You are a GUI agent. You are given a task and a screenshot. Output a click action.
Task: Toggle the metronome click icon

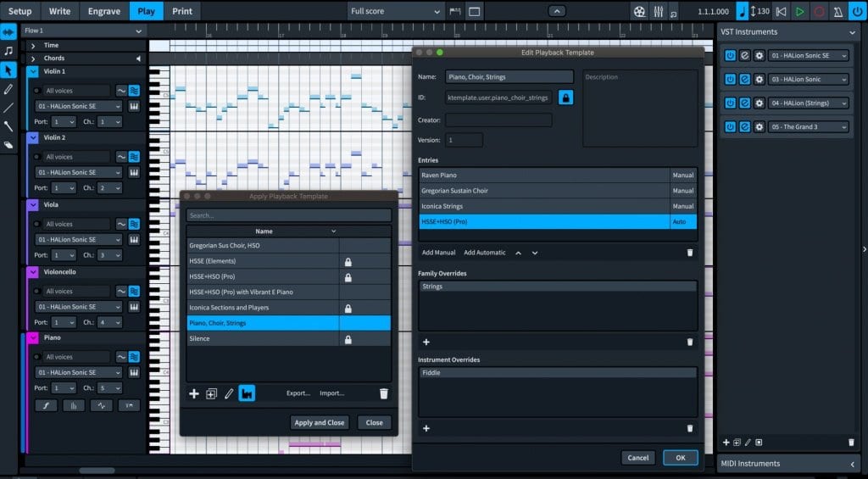pos(838,11)
